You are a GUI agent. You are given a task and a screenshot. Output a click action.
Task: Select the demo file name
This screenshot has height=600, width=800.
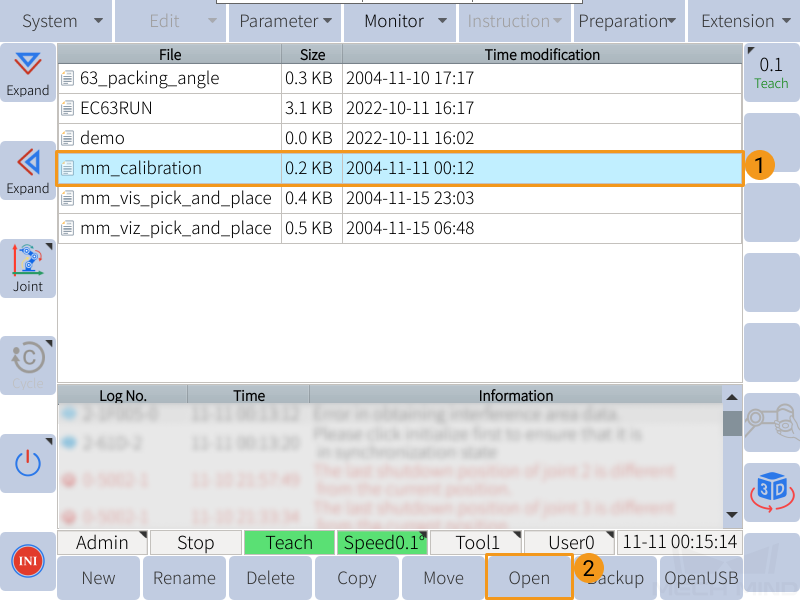point(102,138)
